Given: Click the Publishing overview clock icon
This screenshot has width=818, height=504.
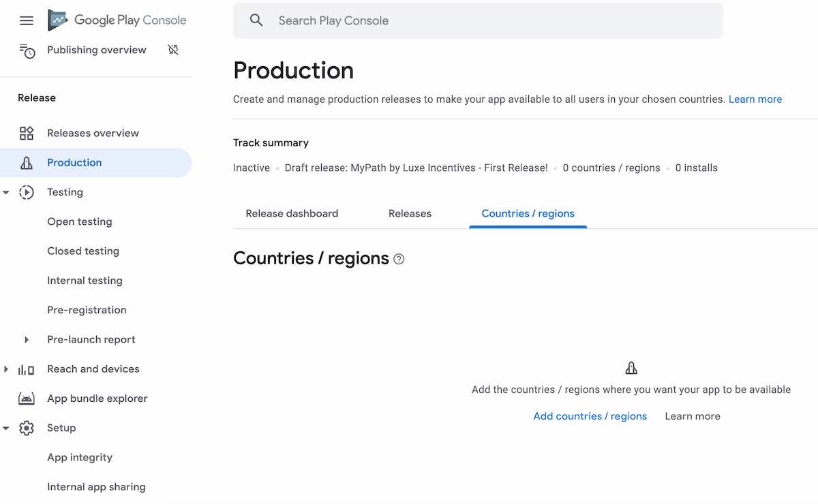Looking at the screenshot, I should tap(27, 50).
